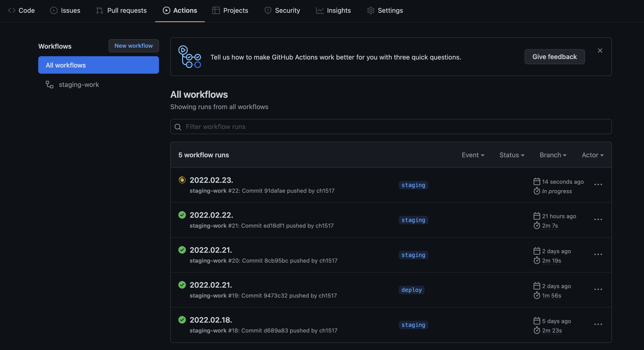This screenshot has height=350, width=644.
Task: Click the New workflow button
Action: (x=134, y=46)
